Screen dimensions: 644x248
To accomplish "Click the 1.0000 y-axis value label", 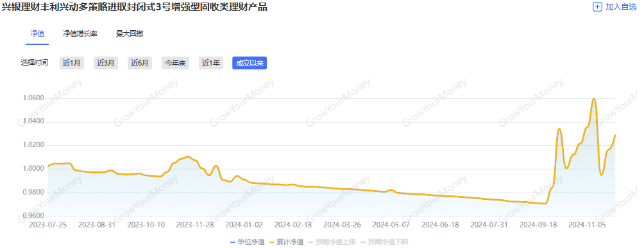I will [x=33, y=168].
